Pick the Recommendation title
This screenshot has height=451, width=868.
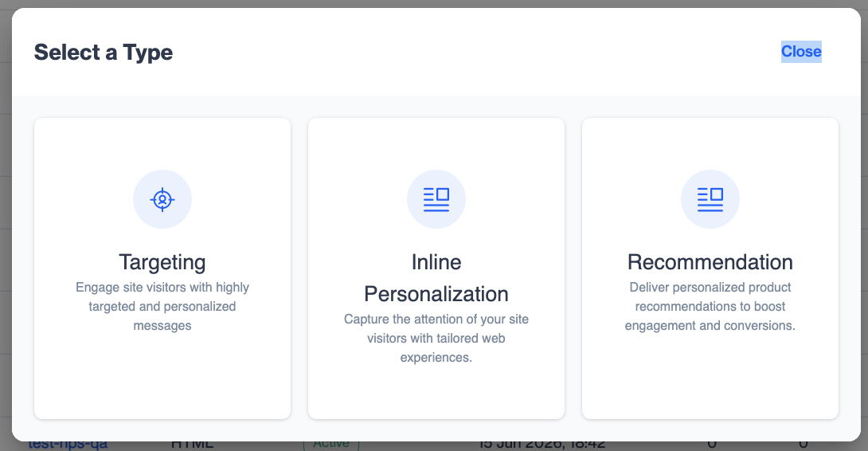[x=710, y=262]
